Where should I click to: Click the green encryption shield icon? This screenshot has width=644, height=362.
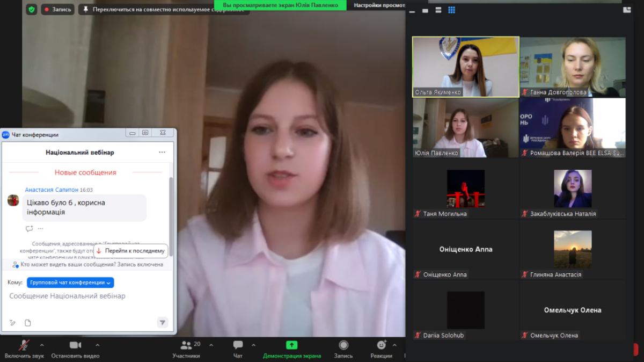[32, 9]
